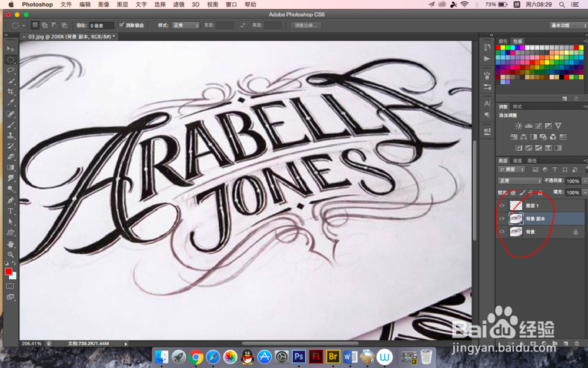Open the 不透明度 opacity dropdown arrow
The image size is (588, 368).
[584, 181]
